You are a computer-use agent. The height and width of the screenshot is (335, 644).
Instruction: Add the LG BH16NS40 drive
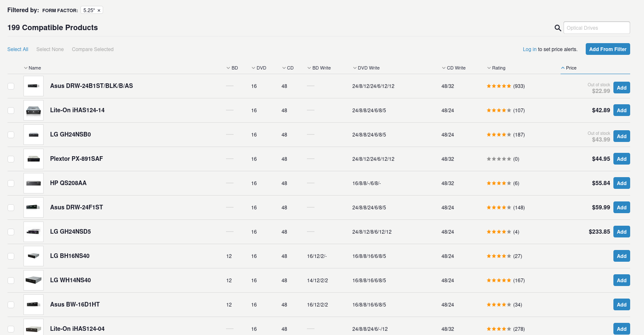(x=622, y=256)
